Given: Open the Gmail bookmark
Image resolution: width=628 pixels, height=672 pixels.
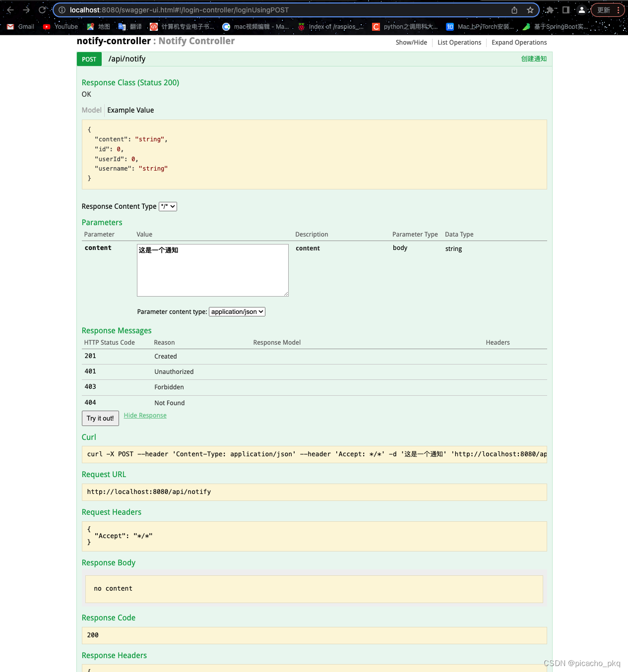Looking at the screenshot, I should pos(20,27).
